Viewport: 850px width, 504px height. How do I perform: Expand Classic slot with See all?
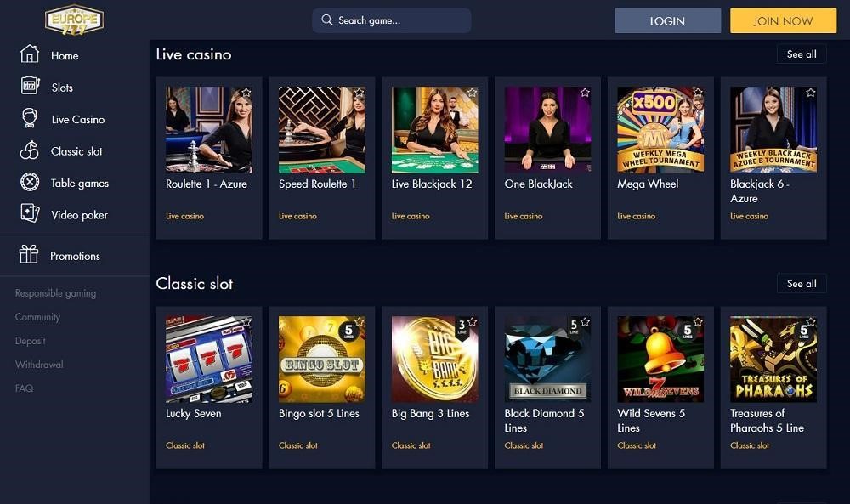coord(802,283)
